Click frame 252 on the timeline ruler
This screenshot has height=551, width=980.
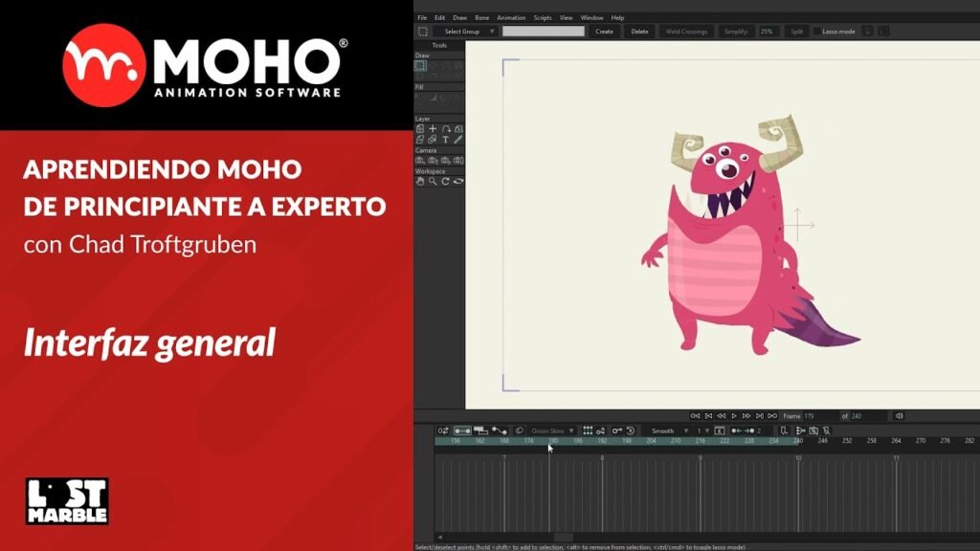click(x=847, y=441)
